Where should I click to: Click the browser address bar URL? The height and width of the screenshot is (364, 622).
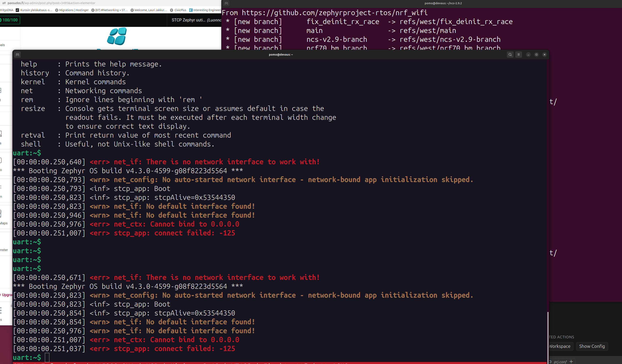51,3
